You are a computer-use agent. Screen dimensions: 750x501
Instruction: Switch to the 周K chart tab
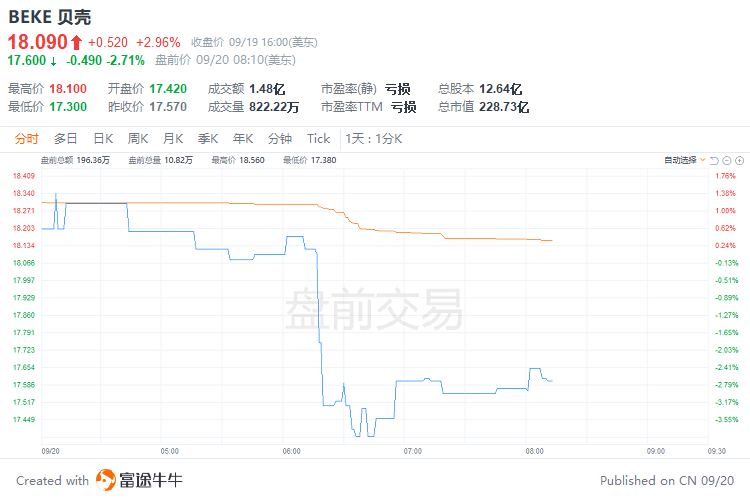[x=138, y=139]
